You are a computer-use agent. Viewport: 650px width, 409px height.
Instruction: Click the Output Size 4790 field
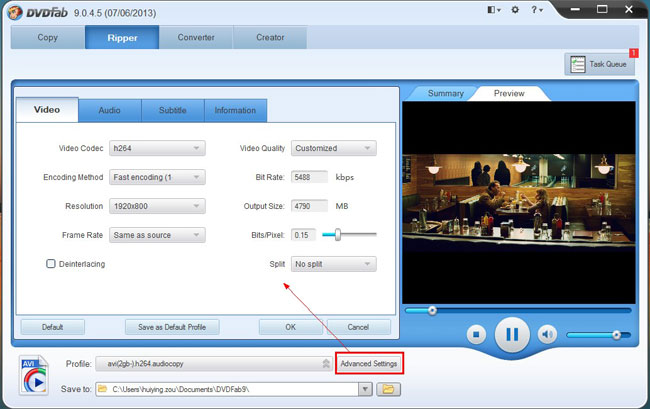(309, 206)
